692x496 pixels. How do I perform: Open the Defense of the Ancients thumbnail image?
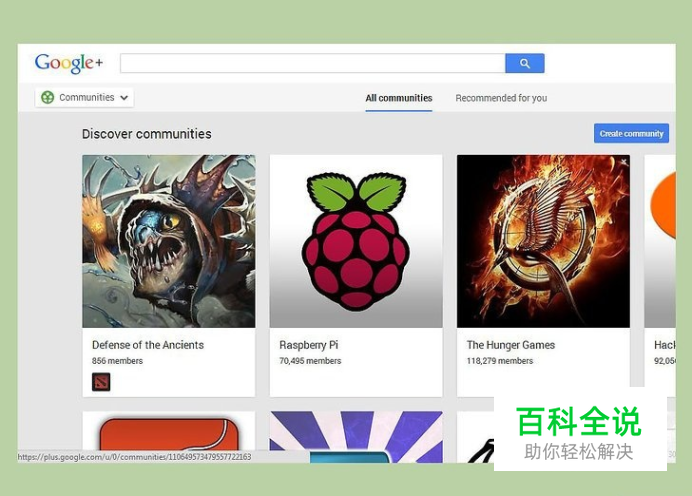[x=169, y=241]
